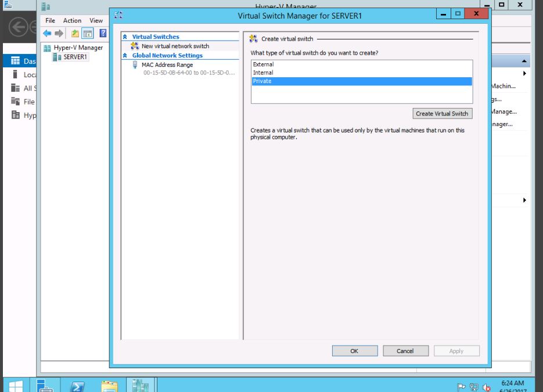Open the Windows Start button
543x392 pixels.
[x=16, y=386]
